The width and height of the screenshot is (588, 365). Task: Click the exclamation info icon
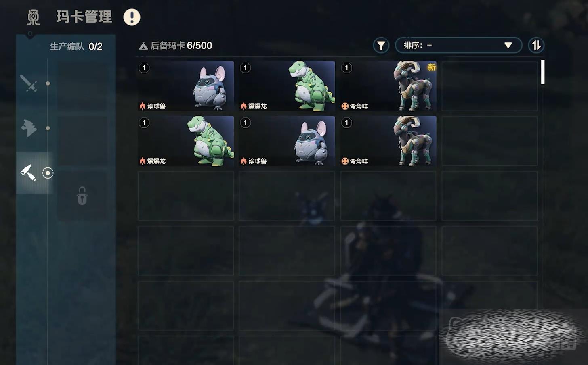[132, 17]
